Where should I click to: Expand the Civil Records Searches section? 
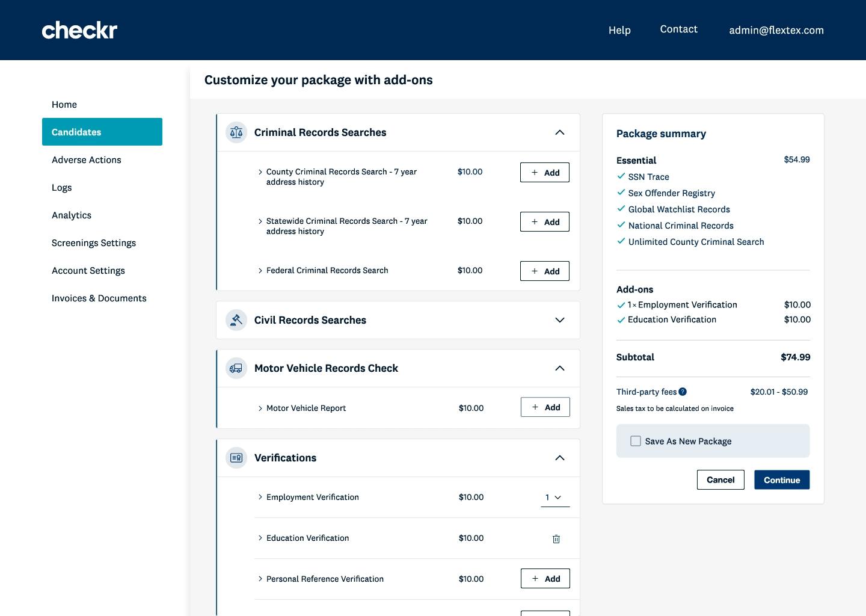click(560, 320)
